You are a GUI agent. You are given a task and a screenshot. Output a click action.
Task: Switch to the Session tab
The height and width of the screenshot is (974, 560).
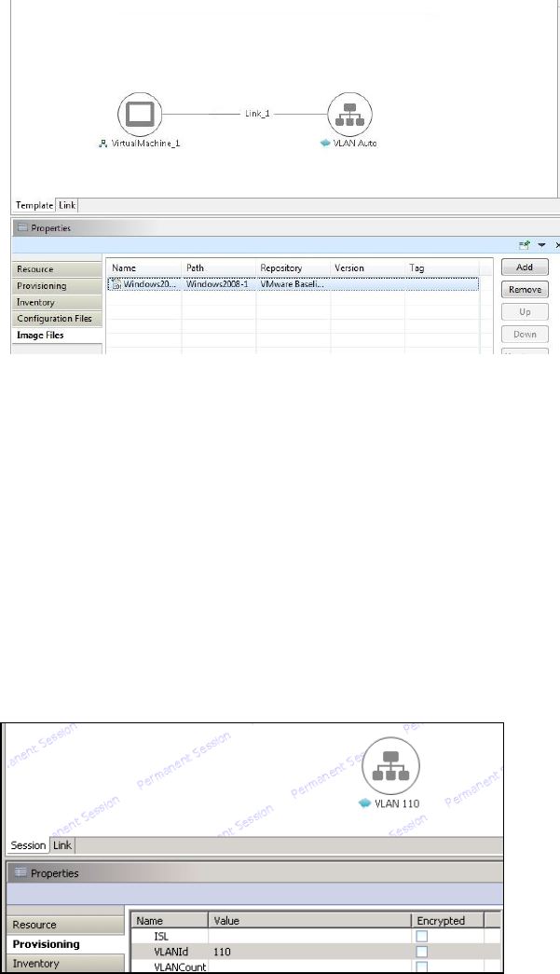(28, 845)
